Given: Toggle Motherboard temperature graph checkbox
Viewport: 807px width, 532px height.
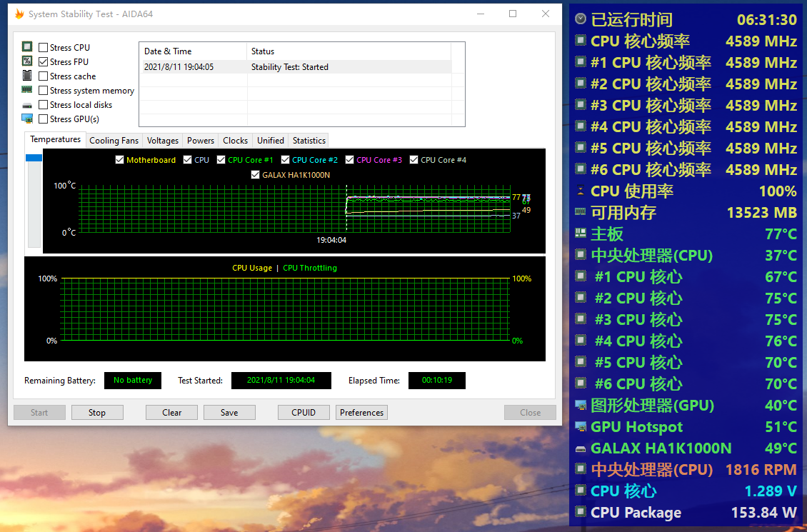Looking at the screenshot, I should point(120,160).
